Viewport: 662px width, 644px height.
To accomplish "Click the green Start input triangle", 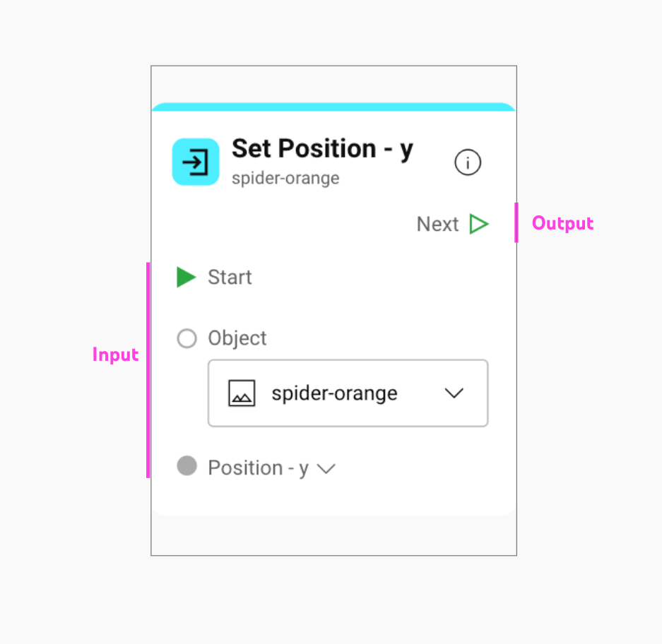I will 186,278.
